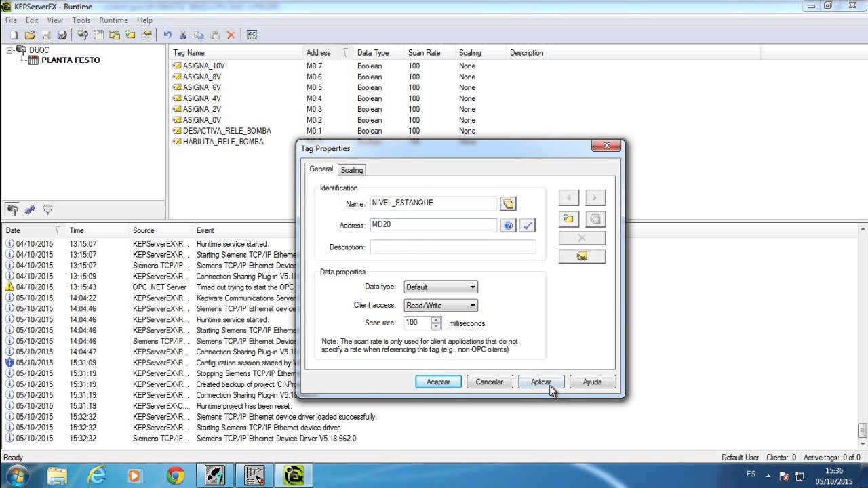Screen dimensions: 868x488
Task: Click the Address field containing MD20
Action: [x=433, y=225]
